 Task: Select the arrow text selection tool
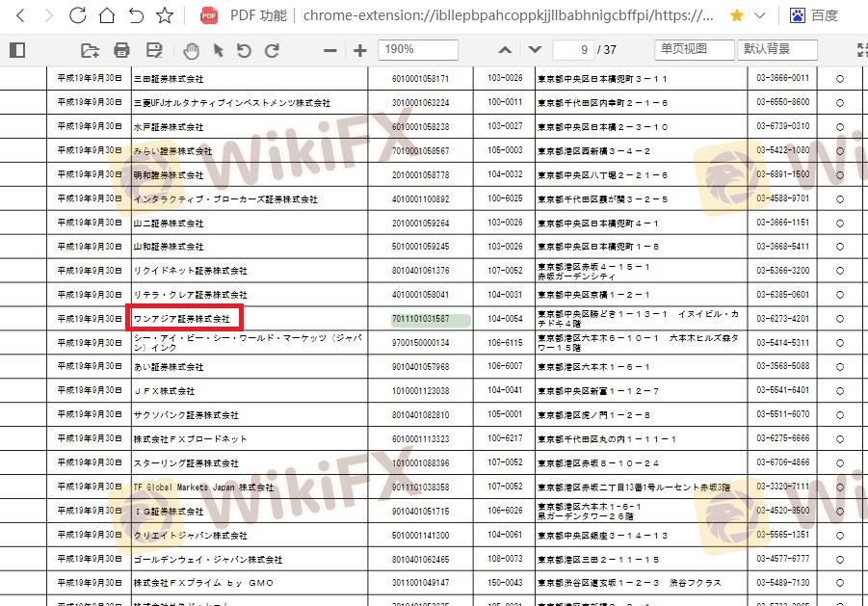(218, 50)
